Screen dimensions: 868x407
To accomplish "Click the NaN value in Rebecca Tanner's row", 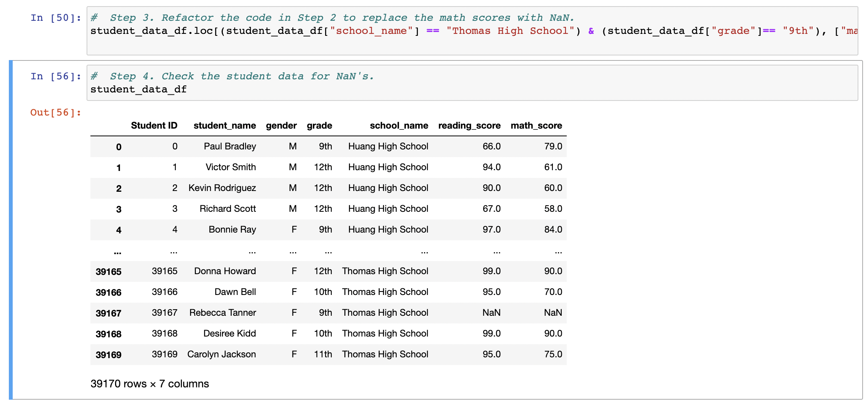I will (553, 313).
